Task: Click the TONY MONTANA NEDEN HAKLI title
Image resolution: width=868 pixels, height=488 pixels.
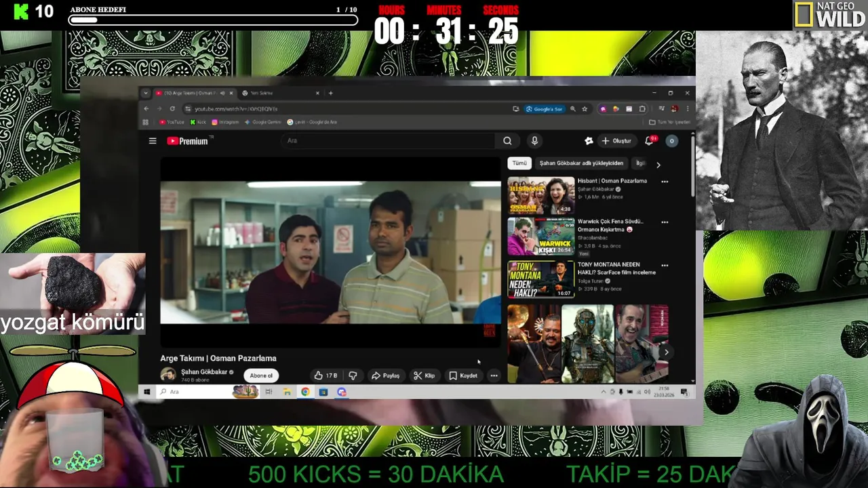Action: [x=616, y=268]
